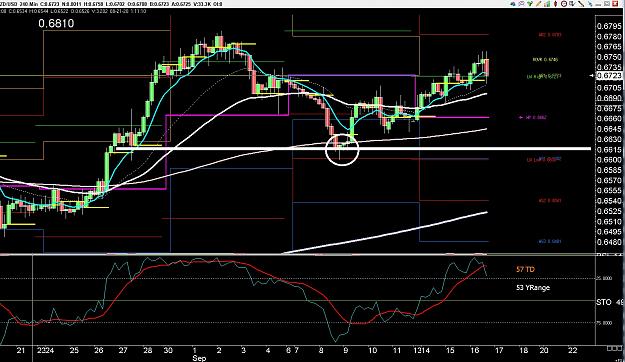Click the 21 date label on time axis
Image resolution: width=625 pixels, height=362 pixels.
(x=21, y=350)
